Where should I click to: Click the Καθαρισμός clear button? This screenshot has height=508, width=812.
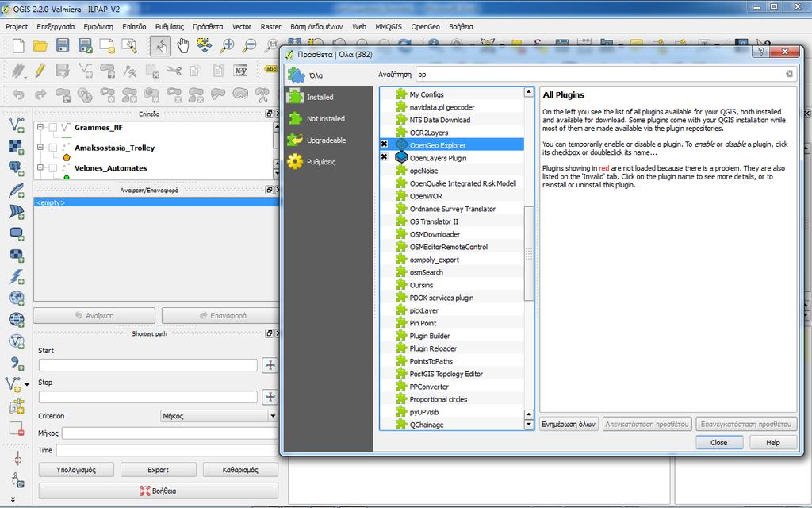click(240, 470)
